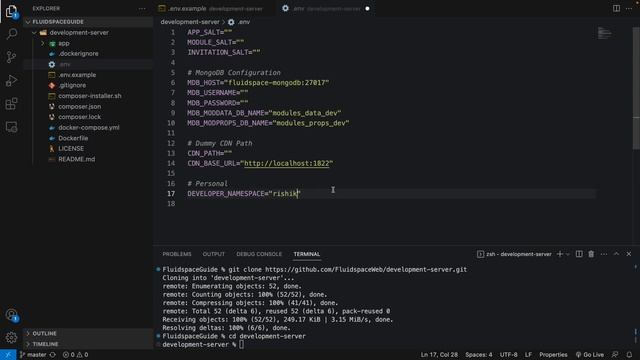Image resolution: width=640 pixels, height=360 pixels.
Task: Change language mode via Properties
Action: coord(553,355)
